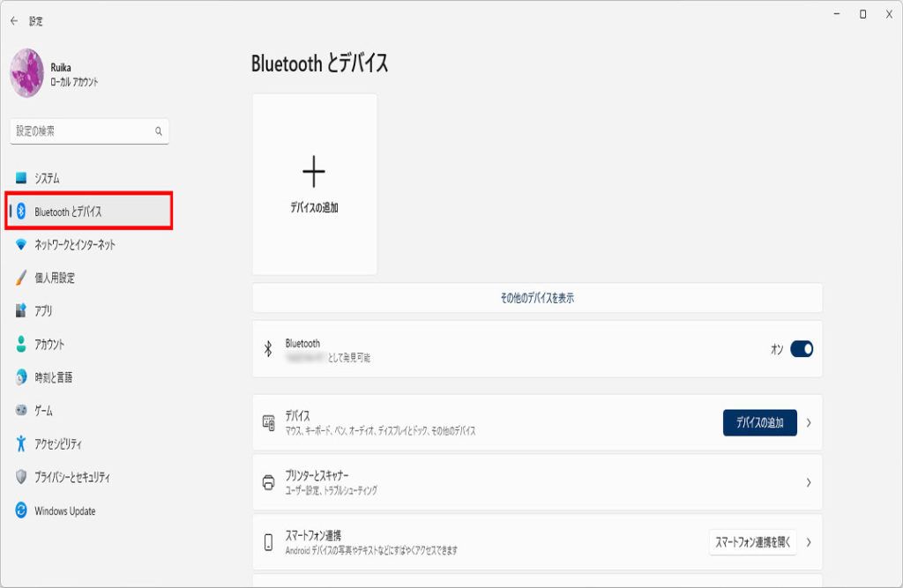Click スマートフォン連携を開く button
903x588 pixels.
(752, 543)
